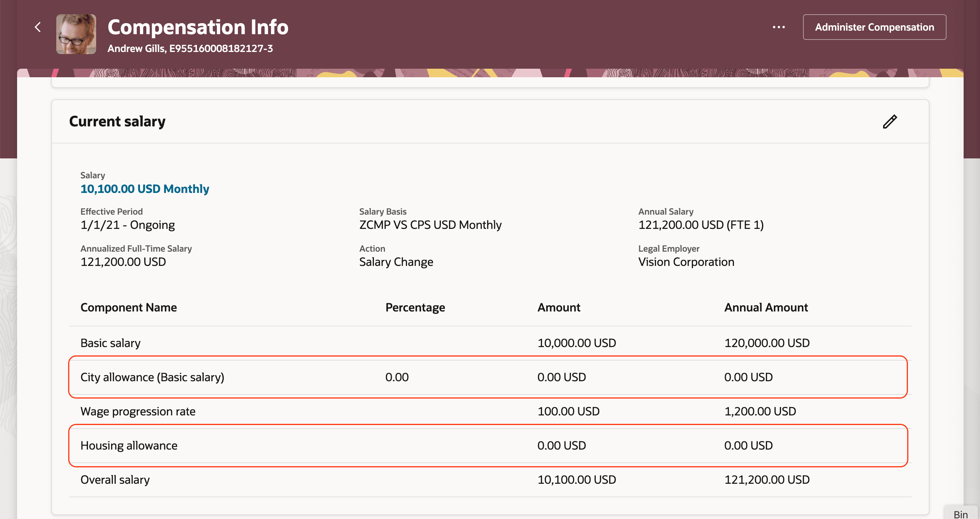Click the pencil edit icon for Current salary
This screenshot has width=980, height=519.
890,122
